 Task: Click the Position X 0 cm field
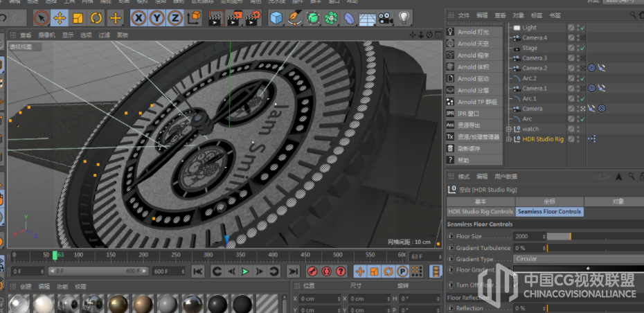coord(319,298)
